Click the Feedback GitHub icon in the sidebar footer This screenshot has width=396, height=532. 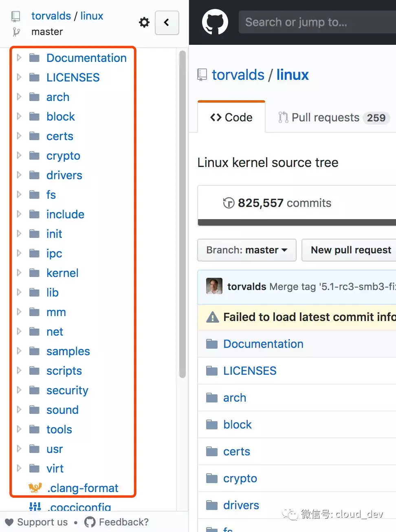90,522
